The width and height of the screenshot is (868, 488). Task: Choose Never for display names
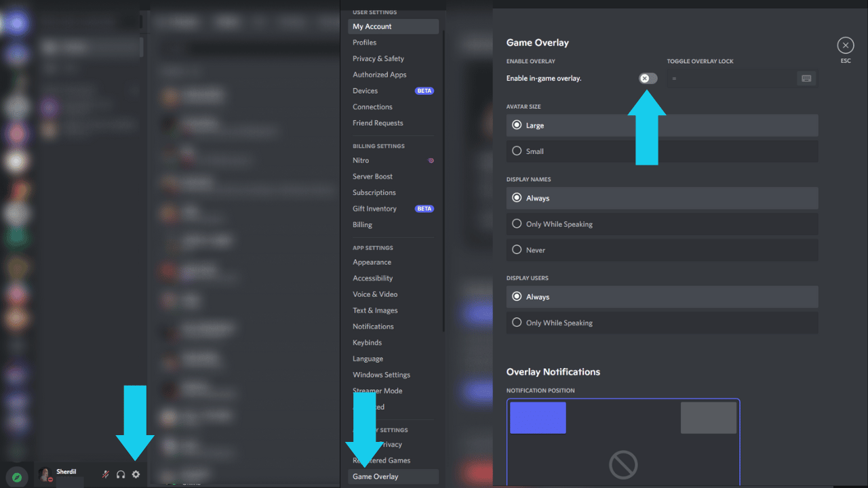(x=662, y=250)
